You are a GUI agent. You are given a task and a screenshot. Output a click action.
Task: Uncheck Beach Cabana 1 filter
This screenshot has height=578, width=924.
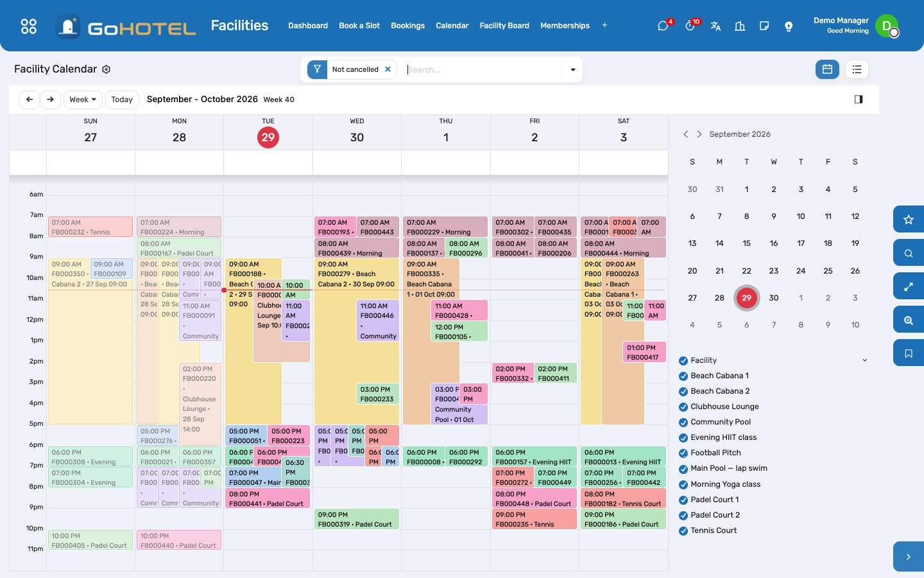[683, 376]
